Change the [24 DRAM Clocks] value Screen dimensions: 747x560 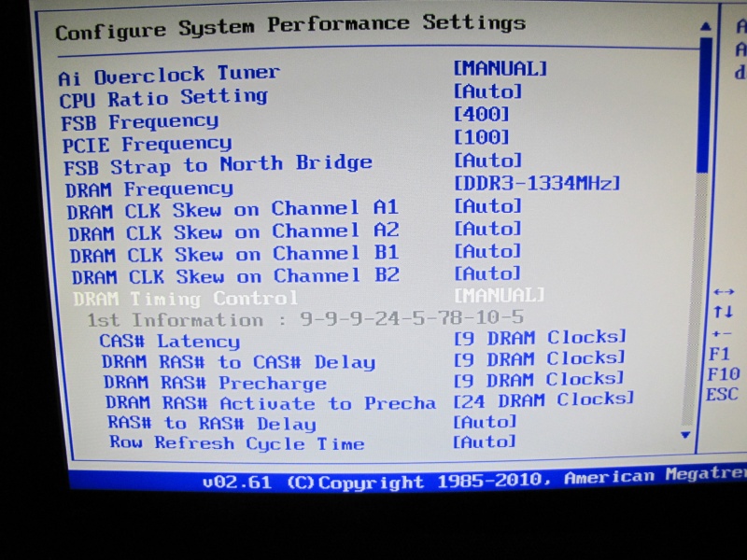click(x=543, y=400)
